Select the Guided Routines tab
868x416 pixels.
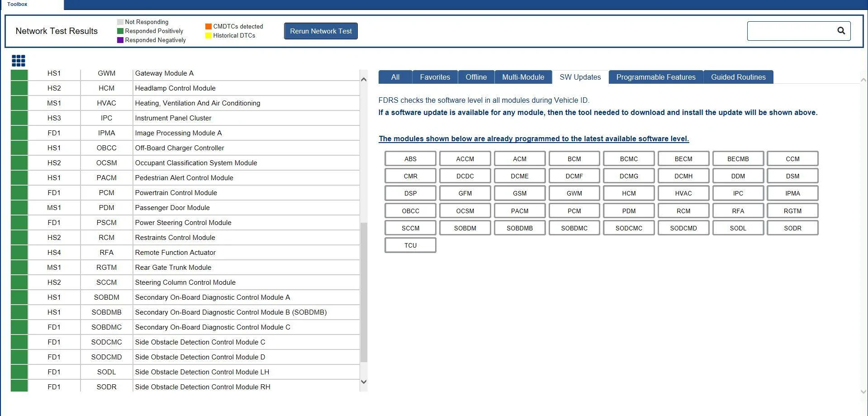click(738, 77)
